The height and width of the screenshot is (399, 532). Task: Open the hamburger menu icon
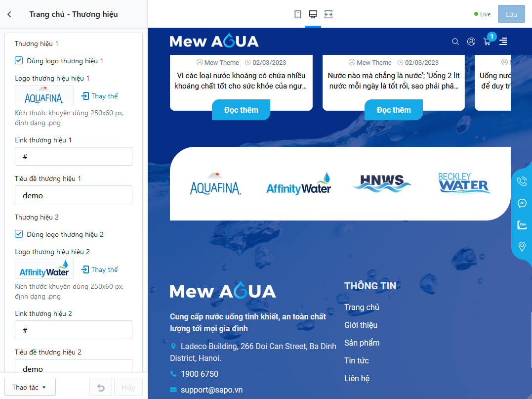[x=503, y=42]
